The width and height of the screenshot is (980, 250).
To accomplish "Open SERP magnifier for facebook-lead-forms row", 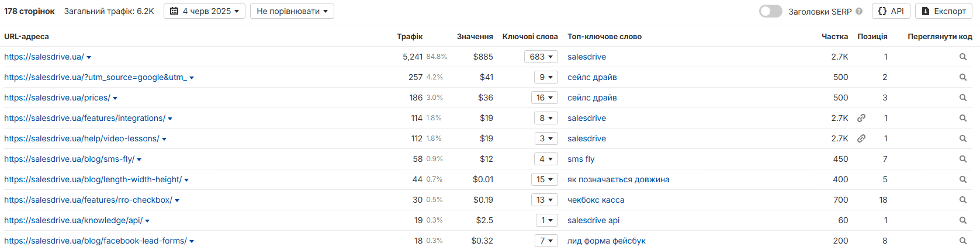I will 962,241.
